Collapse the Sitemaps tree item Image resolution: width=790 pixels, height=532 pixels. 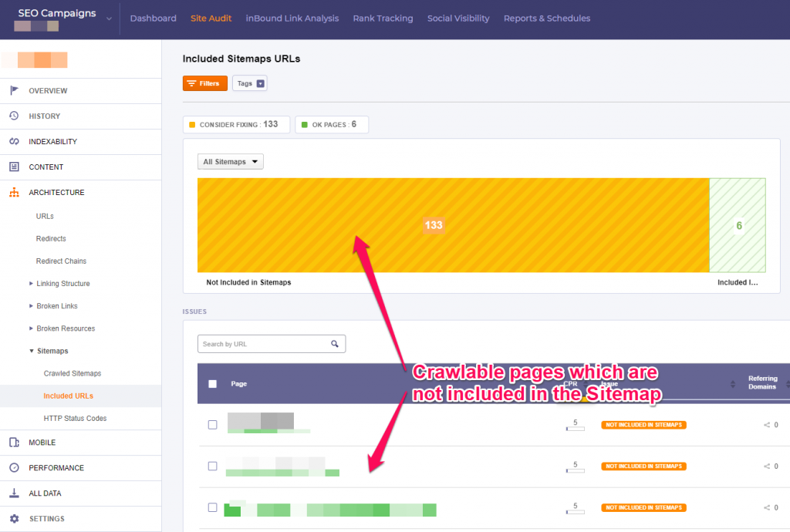[31, 351]
